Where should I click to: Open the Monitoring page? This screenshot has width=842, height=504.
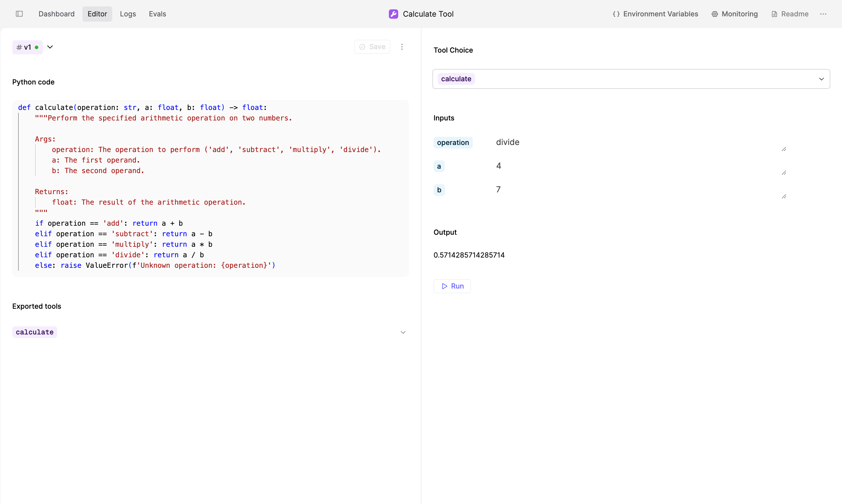coord(735,14)
